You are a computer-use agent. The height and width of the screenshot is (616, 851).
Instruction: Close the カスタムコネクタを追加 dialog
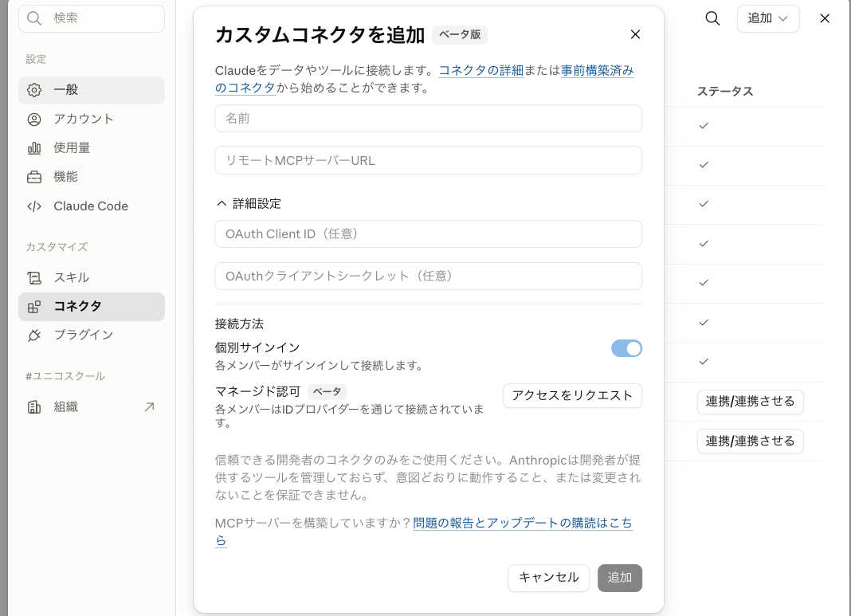tap(635, 35)
